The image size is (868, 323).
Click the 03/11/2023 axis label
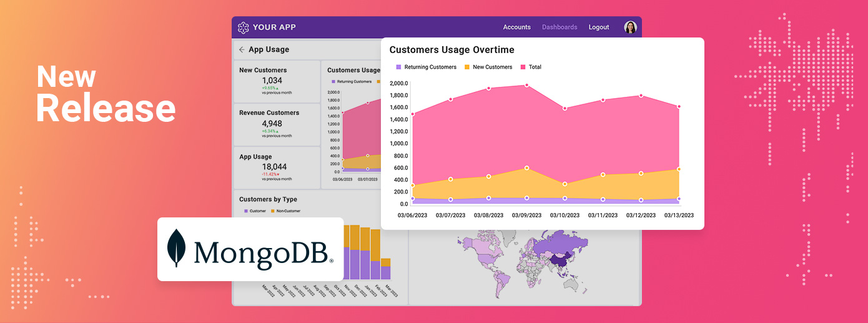(603, 216)
